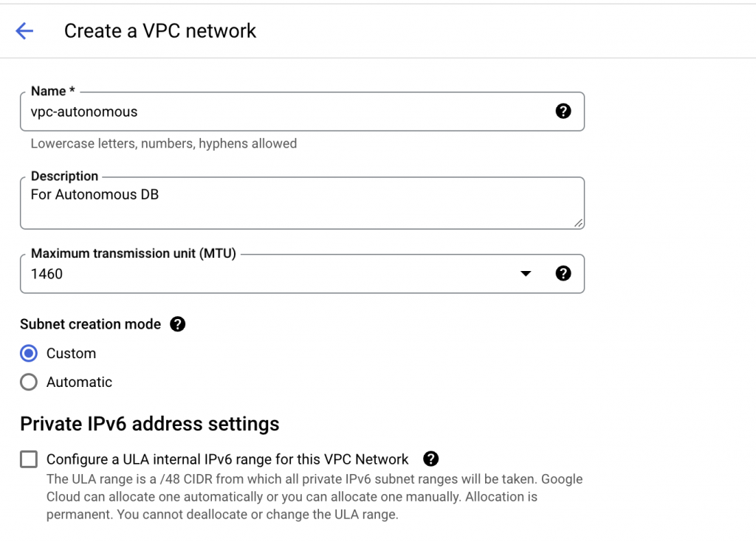Click the Configure a ULA internal IPv6 label
The height and width of the screenshot is (542, 756).
pos(227,459)
